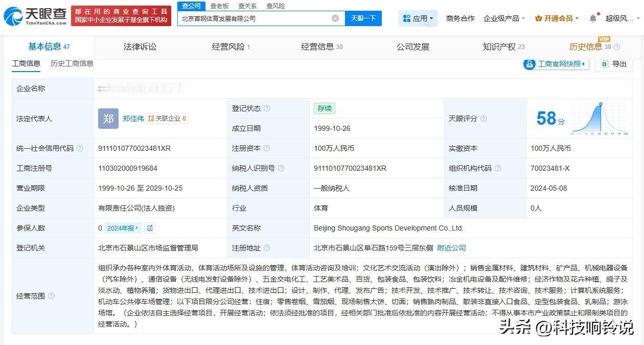Open the 法律诉讼 tab

(140, 47)
